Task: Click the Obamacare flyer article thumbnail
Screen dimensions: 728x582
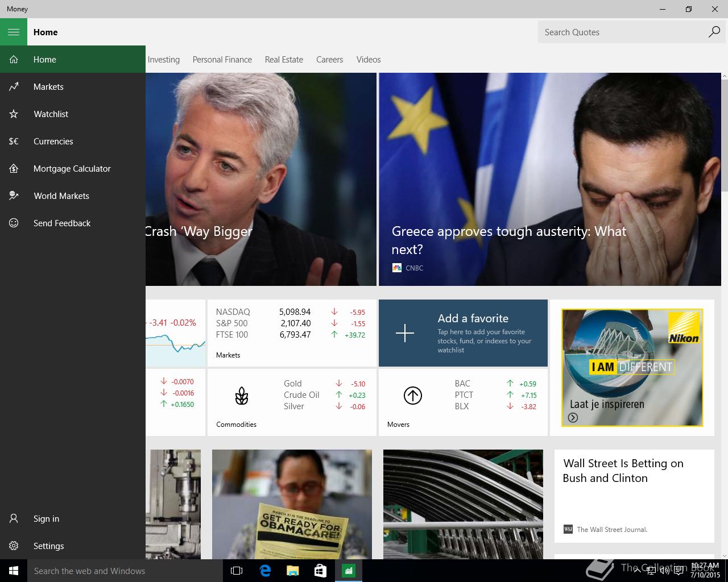Action: pyautogui.click(x=292, y=504)
